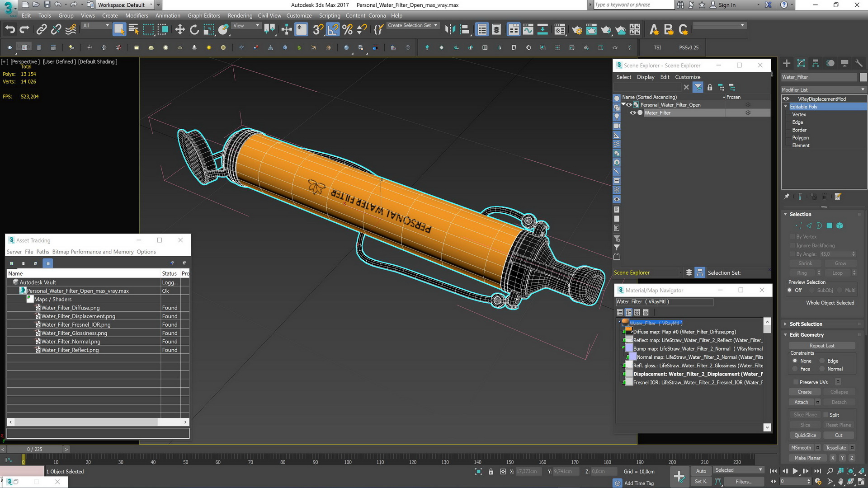
Task: Activate Select and Move tool
Action: (180, 30)
